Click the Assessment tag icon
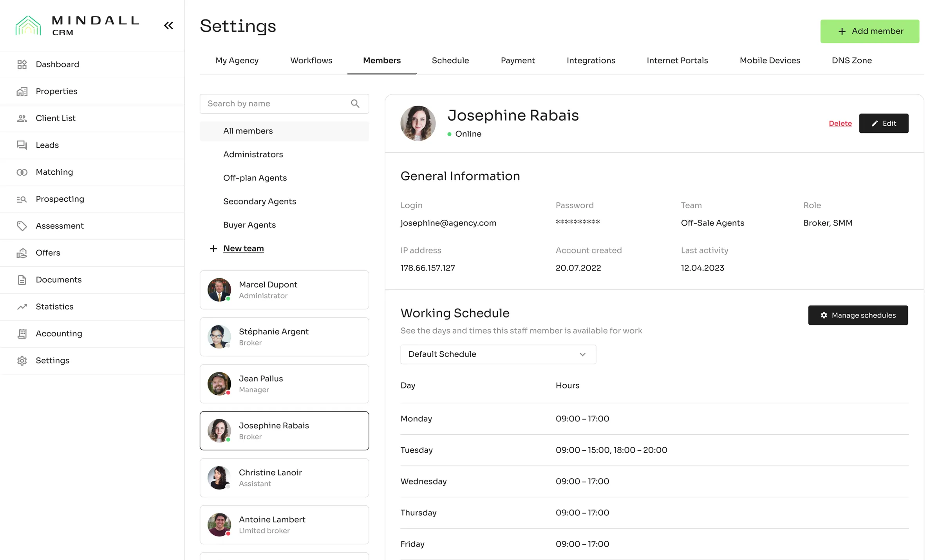This screenshot has width=940, height=560. click(22, 226)
